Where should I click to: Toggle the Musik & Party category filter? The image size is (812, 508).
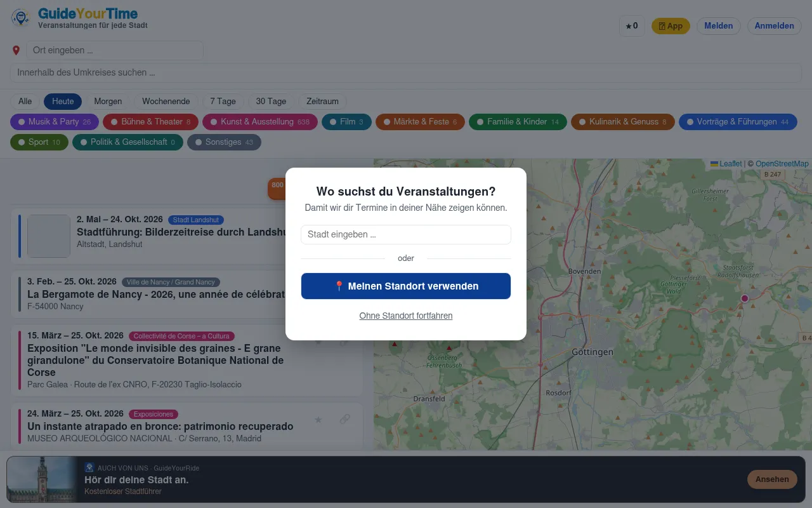55,122
